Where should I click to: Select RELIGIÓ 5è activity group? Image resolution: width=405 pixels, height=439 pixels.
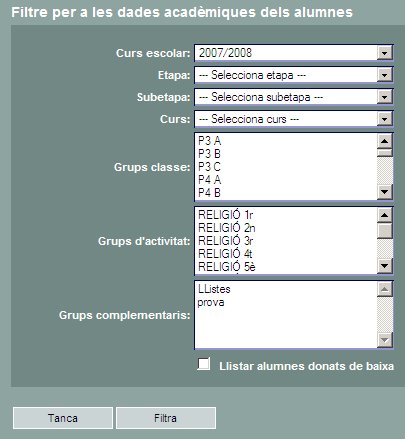[x=286, y=267]
